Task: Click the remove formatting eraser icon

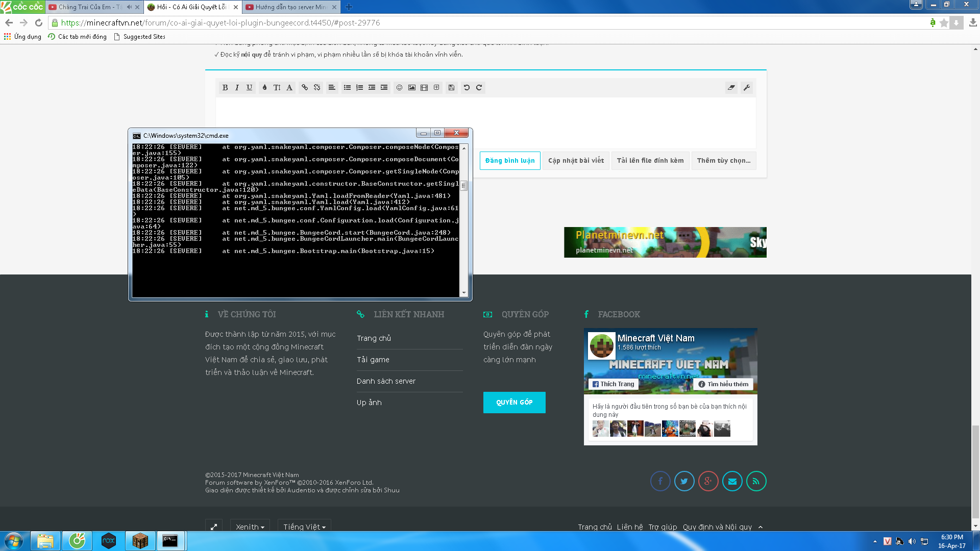Action: coord(731,88)
